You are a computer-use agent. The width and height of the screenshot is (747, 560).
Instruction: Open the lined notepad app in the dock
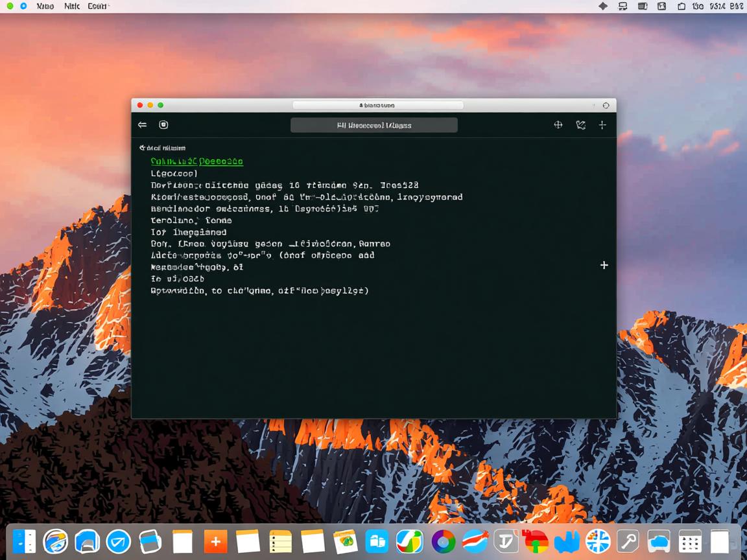(x=280, y=541)
